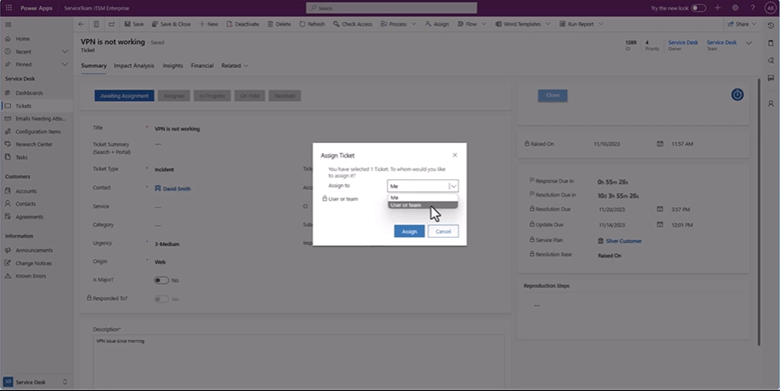
Task: Create a New record from the toolbar
Action: [x=208, y=24]
